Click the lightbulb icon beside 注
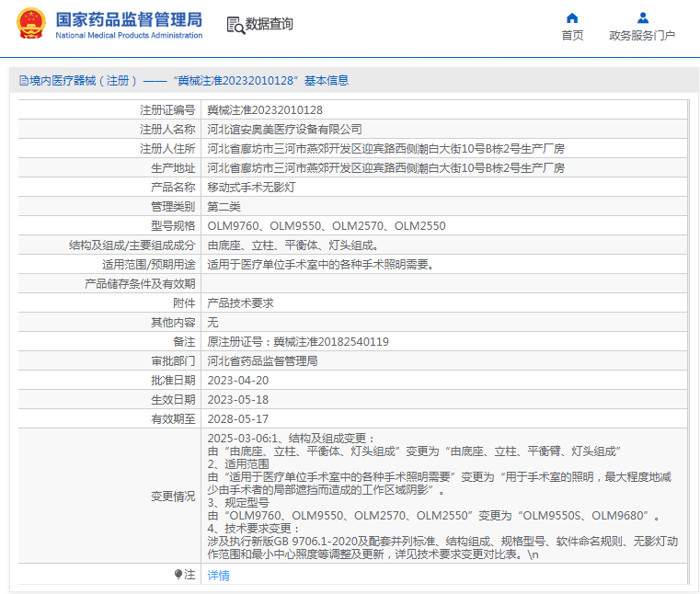 click(178, 574)
